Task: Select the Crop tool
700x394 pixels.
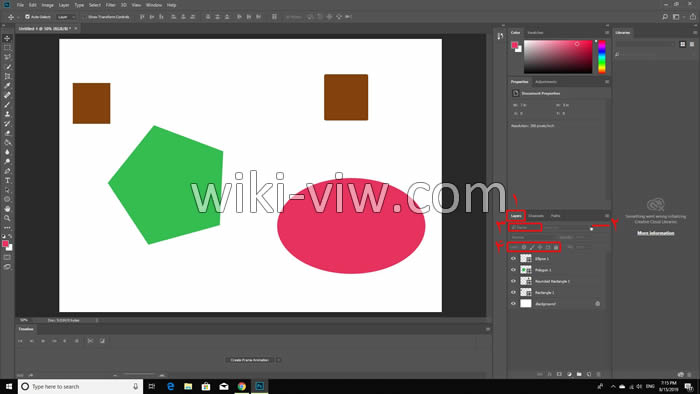Action: coord(7,76)
